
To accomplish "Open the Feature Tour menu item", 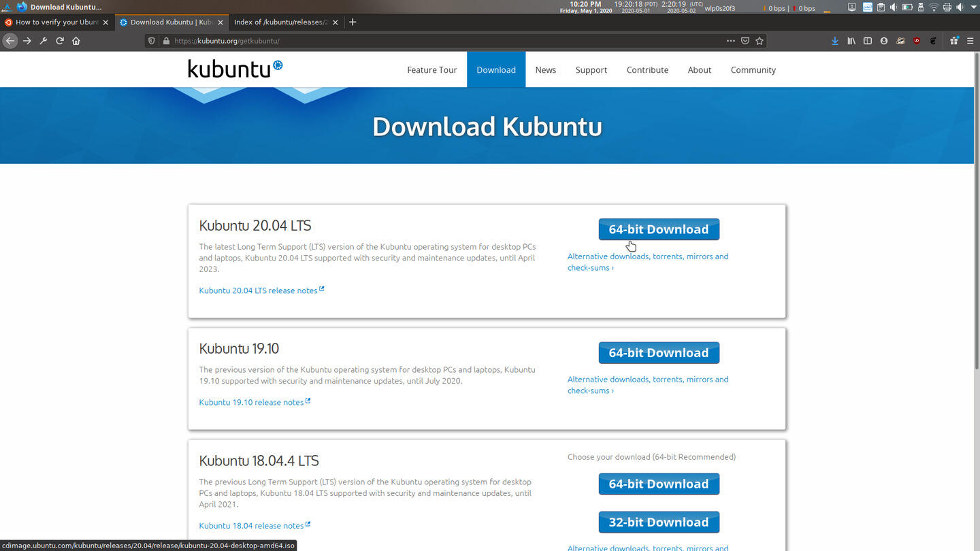I will coord(431,69).
